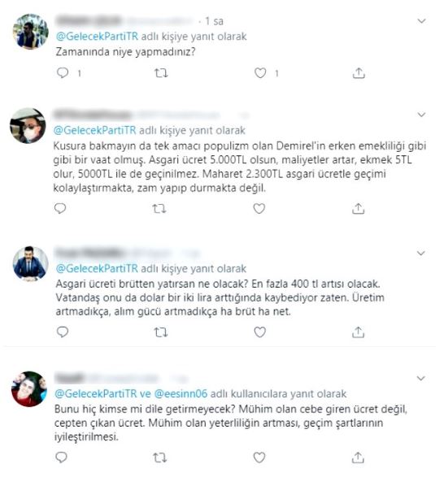Share the 'Bunu hiç kimse mi' tweet
Screen dimensions: 448x477
[359, 457]
